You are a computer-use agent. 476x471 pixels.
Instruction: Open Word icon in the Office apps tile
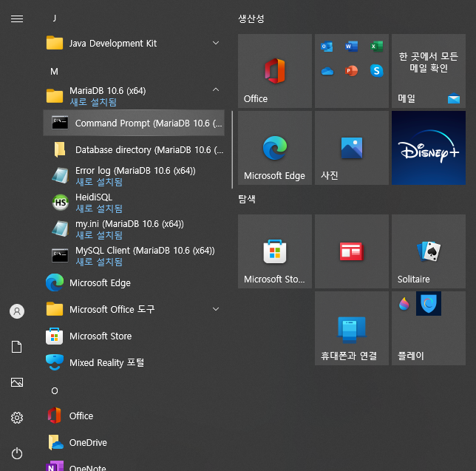352,47
